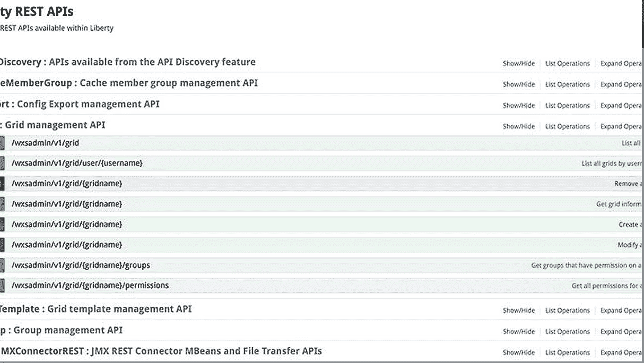
Task: Click the method badge for /wxsadmin/v1/grid/user/{username}
Action: click(3, 163)
